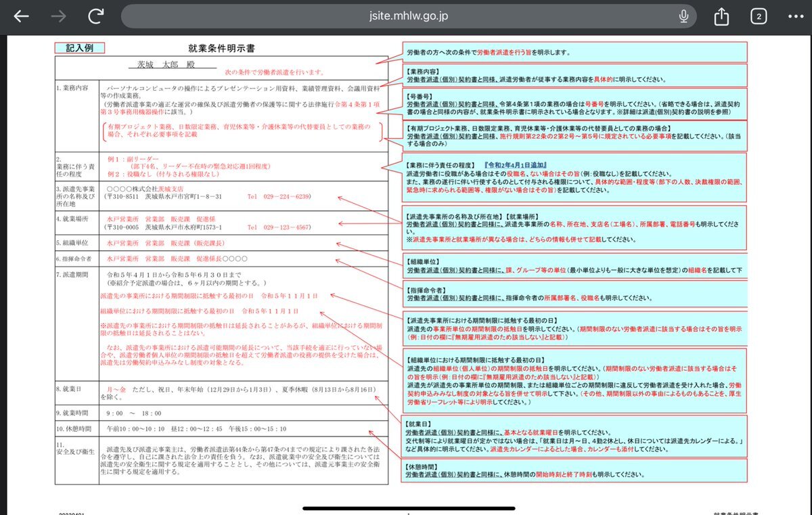The height and width of the screenshot is (515, 812).
Task: Select the red text 月～金
Action: click(x=116, y=389)
